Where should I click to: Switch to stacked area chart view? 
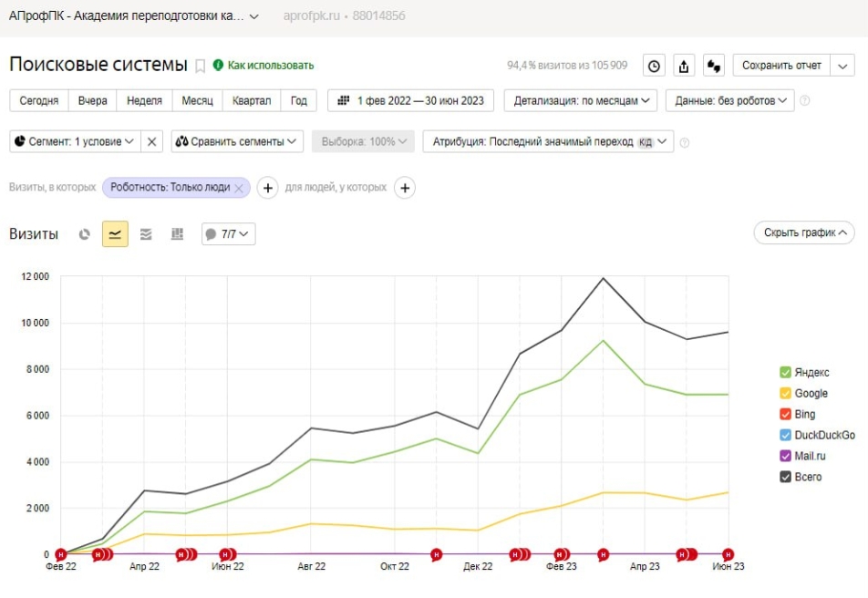pos(146,234)
